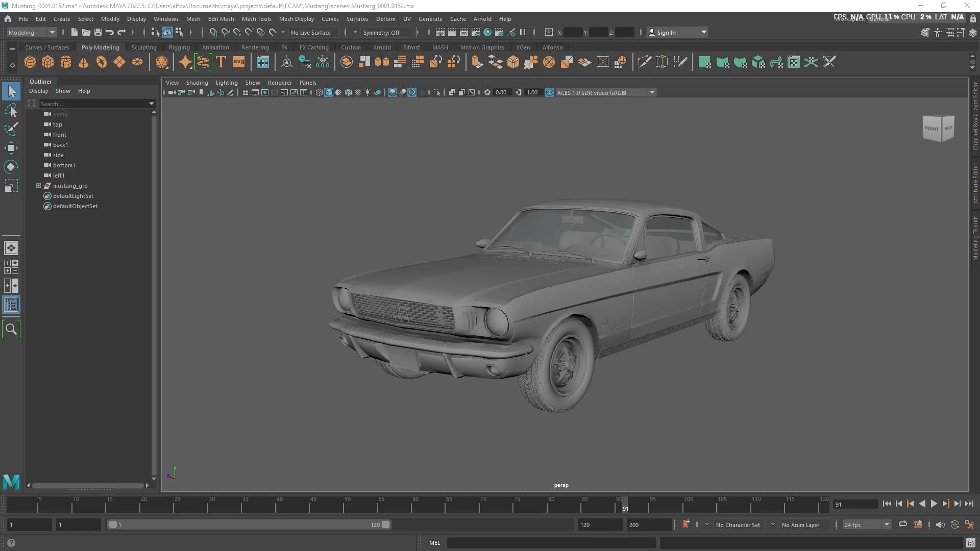This screenshot has width=980, height=551.
Task: Click the playback range slider bar
Action: click(x=249, y=524)
